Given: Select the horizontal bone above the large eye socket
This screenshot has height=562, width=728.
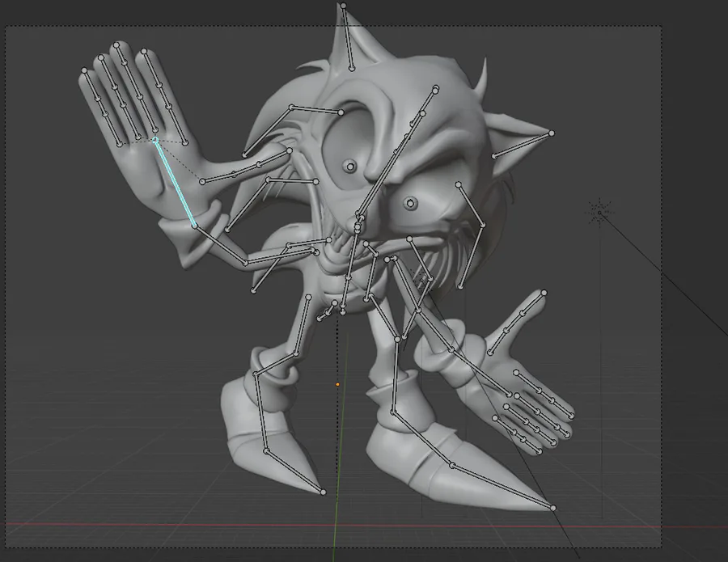Looking at the screenshot, I should click(x=316, y=110).
